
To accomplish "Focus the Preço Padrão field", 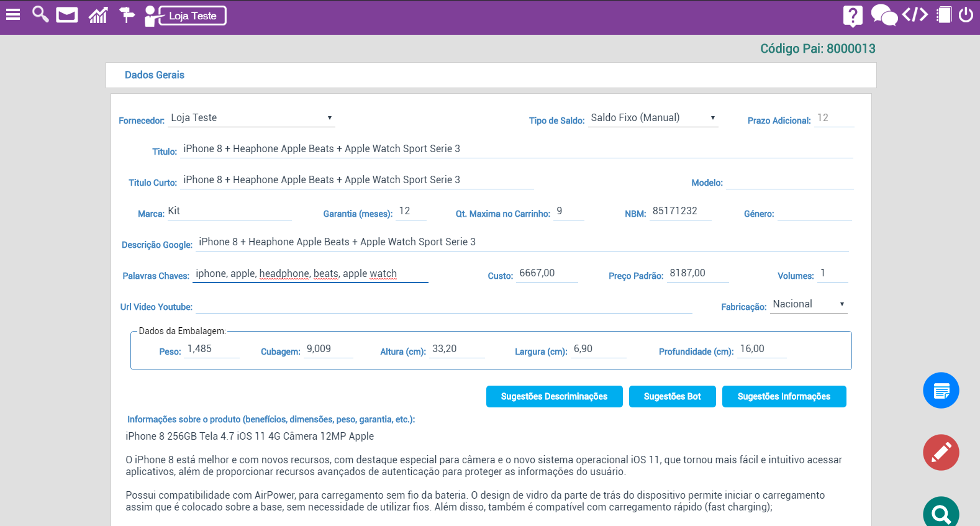I will 698,273.
